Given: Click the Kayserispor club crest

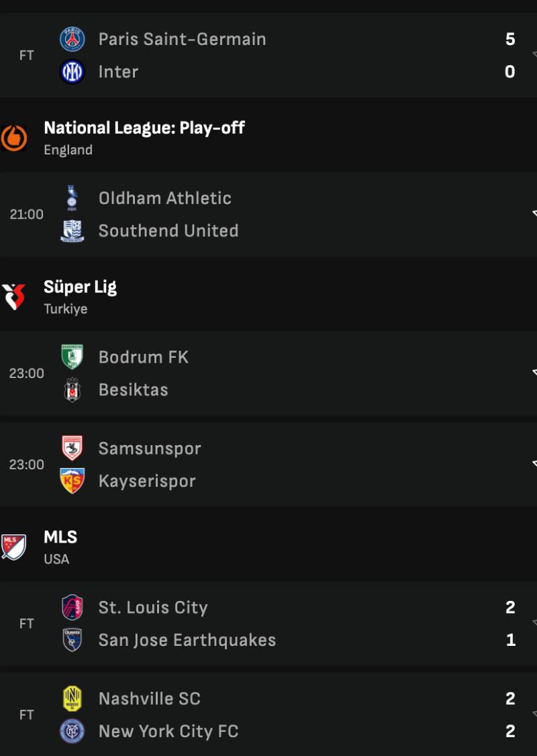Looking at the screenshot, I should pos(72,481).
